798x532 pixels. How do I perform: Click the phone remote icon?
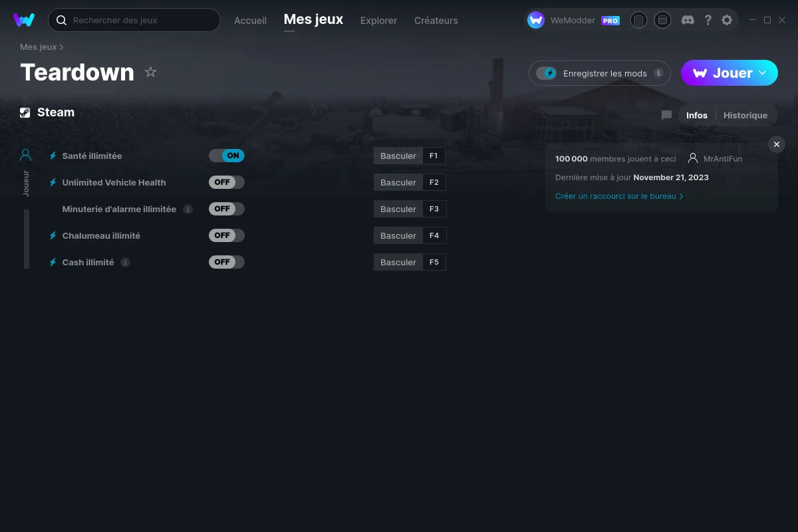tap(638, 20)
